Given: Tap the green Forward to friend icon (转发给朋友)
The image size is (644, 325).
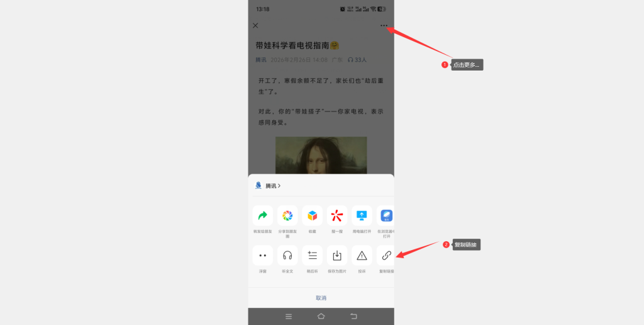Looking at the screenshot, I should click(262, 215).
